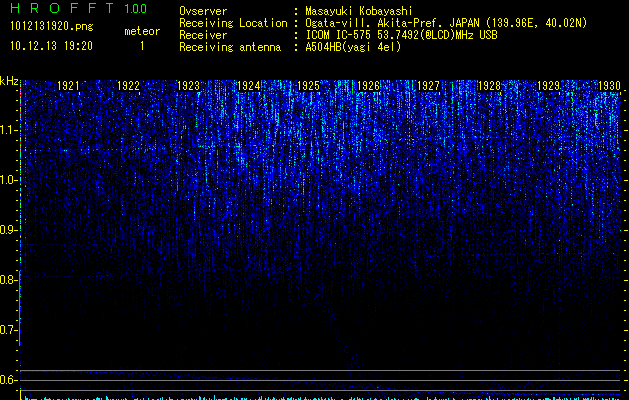The width and height of the screenshot is (629, 400).
Task: Click the 1928 time marker
Action: pos(489,86)
